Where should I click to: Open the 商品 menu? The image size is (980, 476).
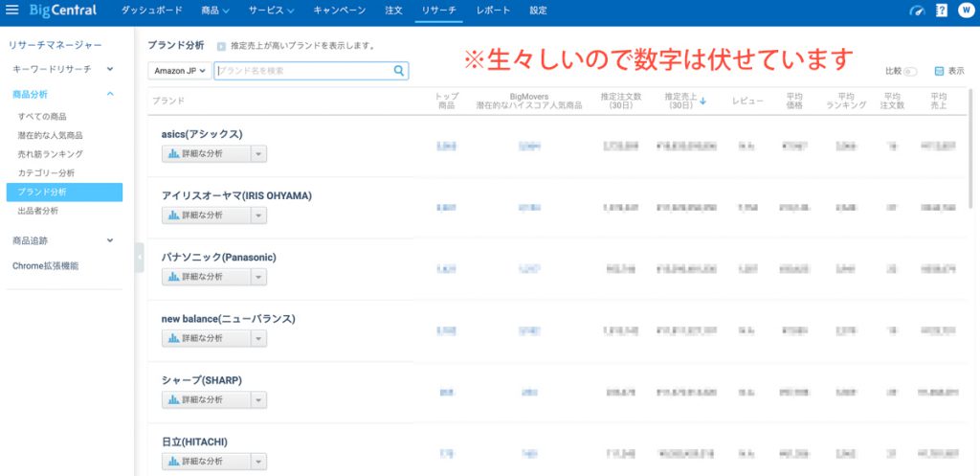click(215, 11)
